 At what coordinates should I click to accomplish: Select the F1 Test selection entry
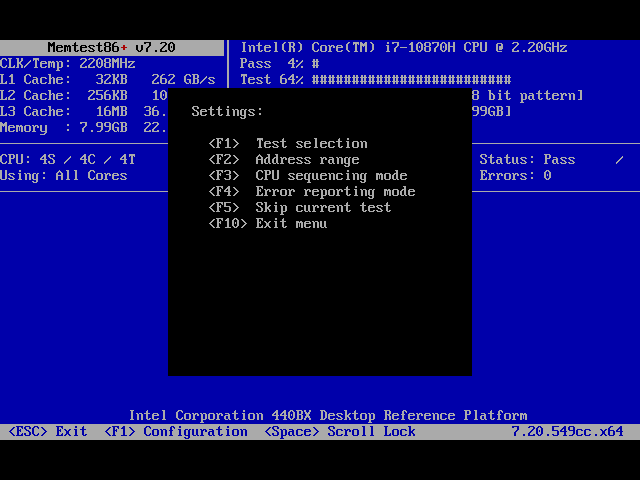288,144
